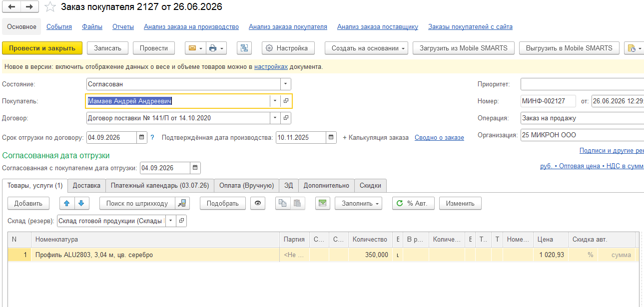Click the Номер field МИНФ-002127

[548, 101]
